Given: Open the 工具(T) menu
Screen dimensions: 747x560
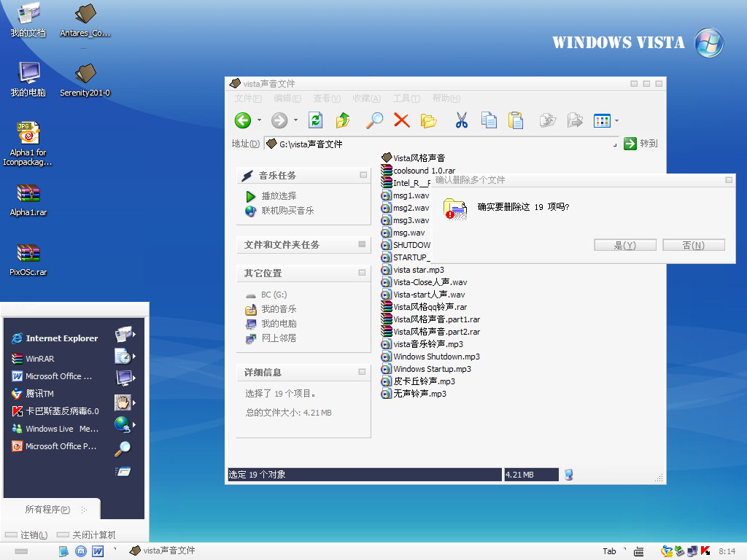Looking at the screenshot, I should click(x=406, y=98).
